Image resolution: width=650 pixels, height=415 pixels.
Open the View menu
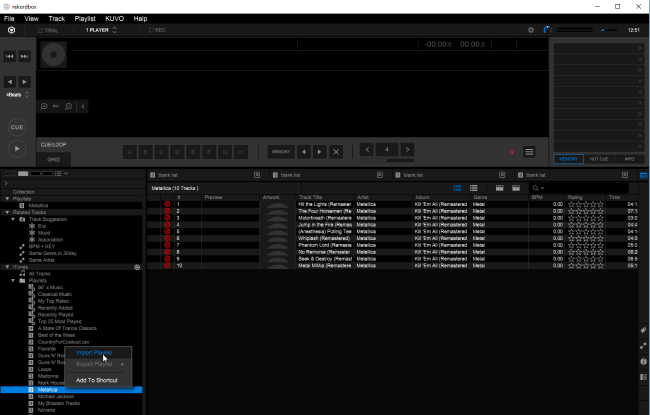point(32,19)
